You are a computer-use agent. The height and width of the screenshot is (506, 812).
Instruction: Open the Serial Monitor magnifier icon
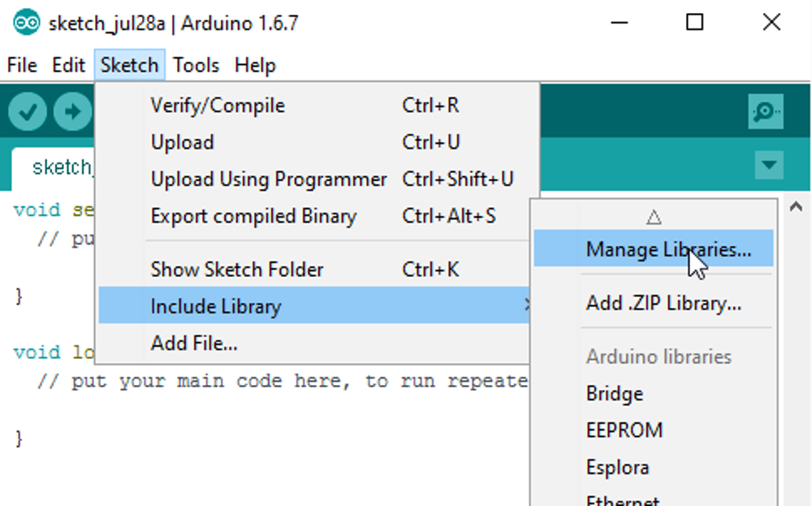click(766, 112)
